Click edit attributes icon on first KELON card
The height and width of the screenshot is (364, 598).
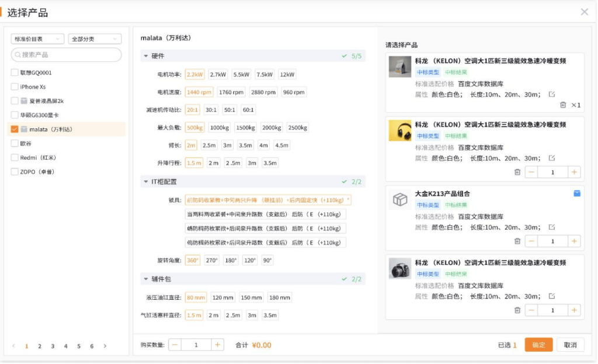point(552,94)
